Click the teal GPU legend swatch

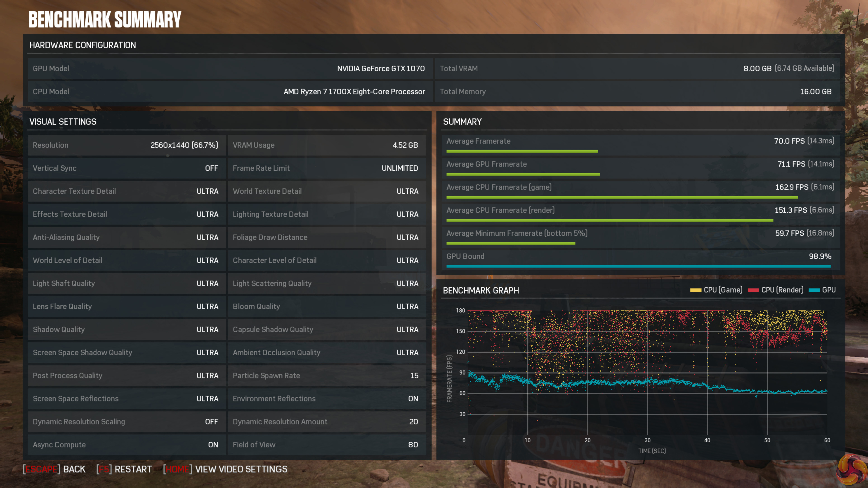[814, 290]
